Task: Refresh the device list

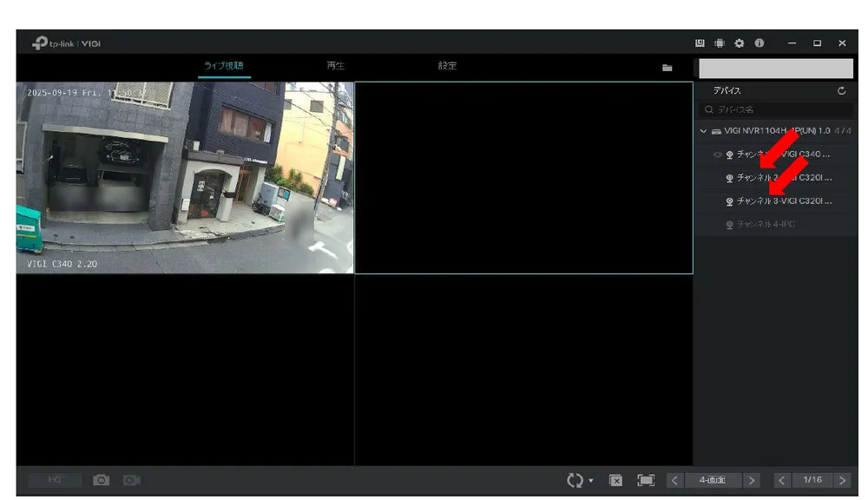Action: (x=841, y=91)
